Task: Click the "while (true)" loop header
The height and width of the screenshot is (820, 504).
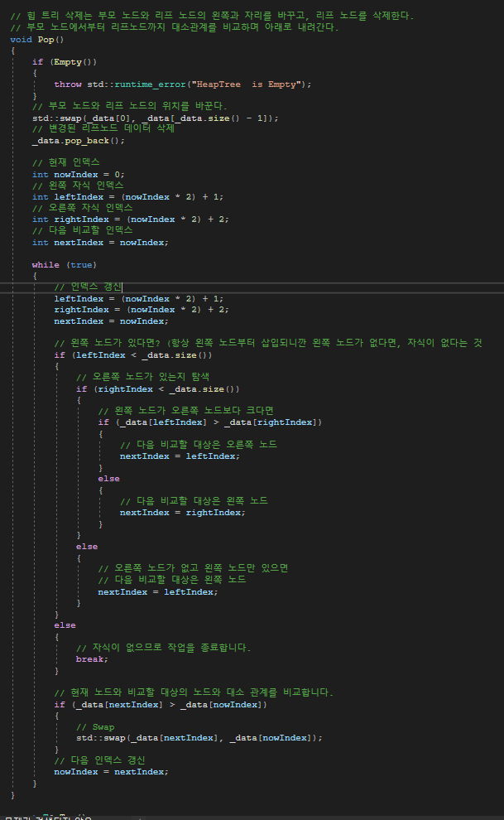Action: (x=65, y=265)
